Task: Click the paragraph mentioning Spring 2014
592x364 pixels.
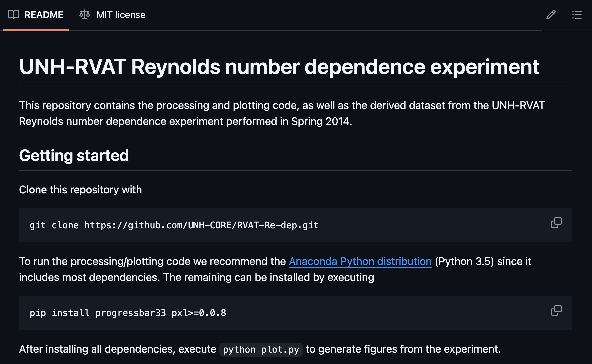Action: coord(282,113)
